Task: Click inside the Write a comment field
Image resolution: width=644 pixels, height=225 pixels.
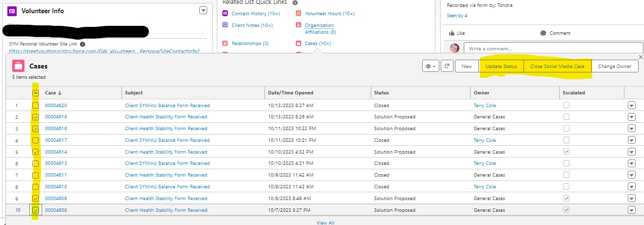Action: (x=552, y=48)
